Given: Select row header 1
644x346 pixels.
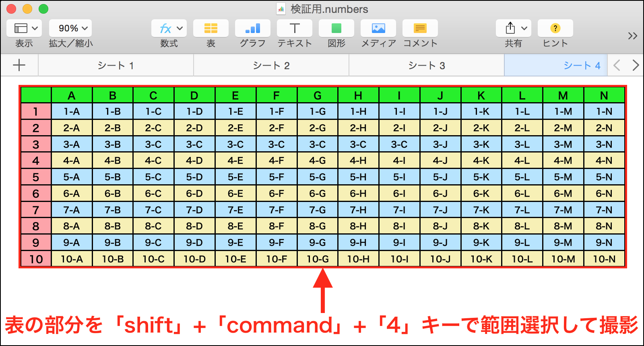Looking at the screenshot, I should click(36, 111).
